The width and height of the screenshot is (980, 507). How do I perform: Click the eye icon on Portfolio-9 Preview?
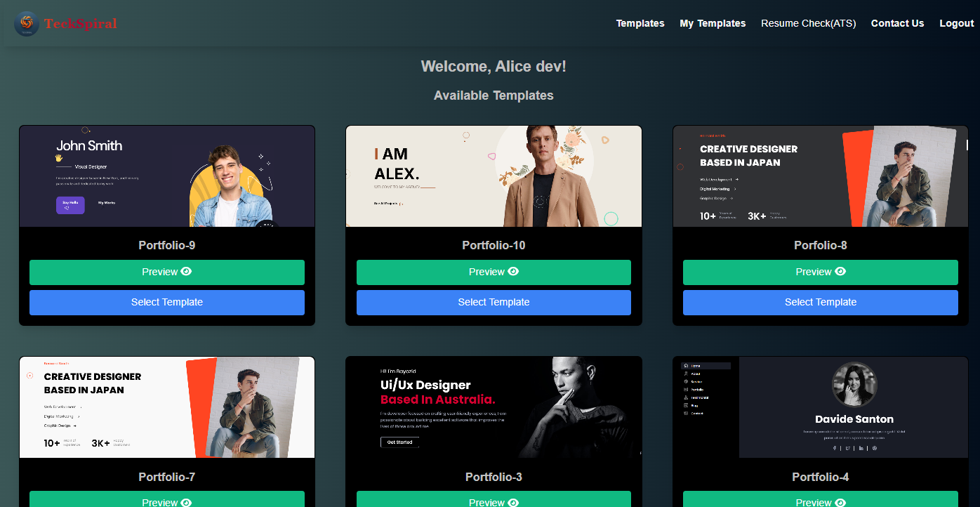(x=186, y=272)
